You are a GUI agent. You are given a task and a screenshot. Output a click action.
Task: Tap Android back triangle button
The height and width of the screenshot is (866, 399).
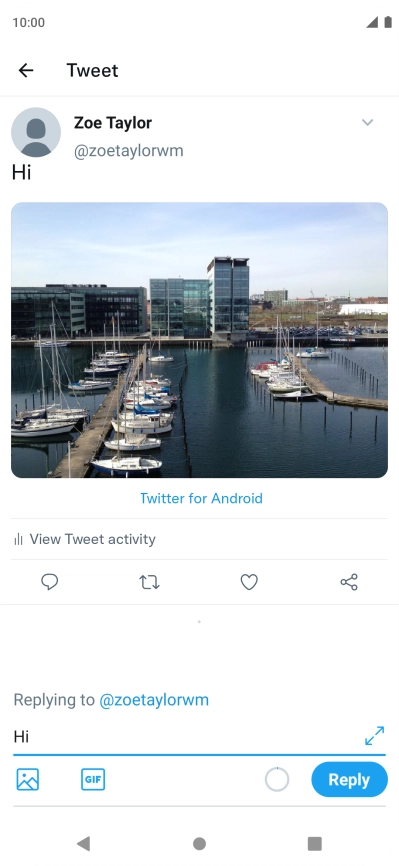(x=83, y=843)
